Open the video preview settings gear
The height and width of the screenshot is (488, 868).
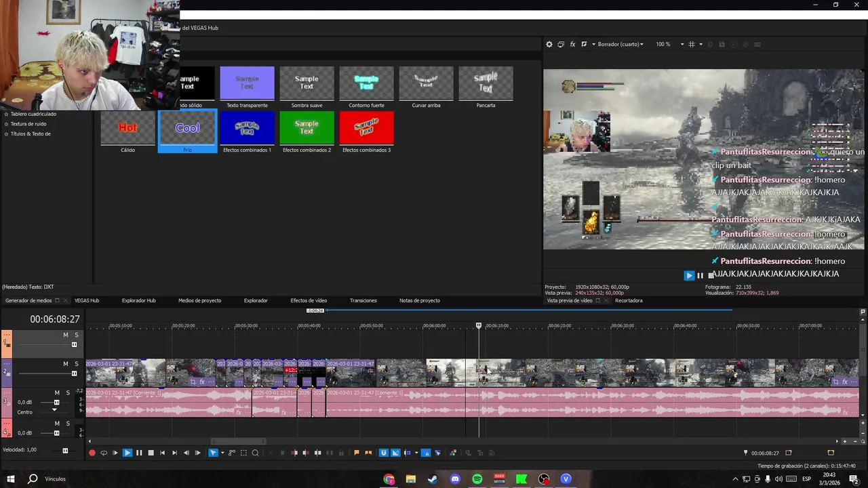pos(549,44)
